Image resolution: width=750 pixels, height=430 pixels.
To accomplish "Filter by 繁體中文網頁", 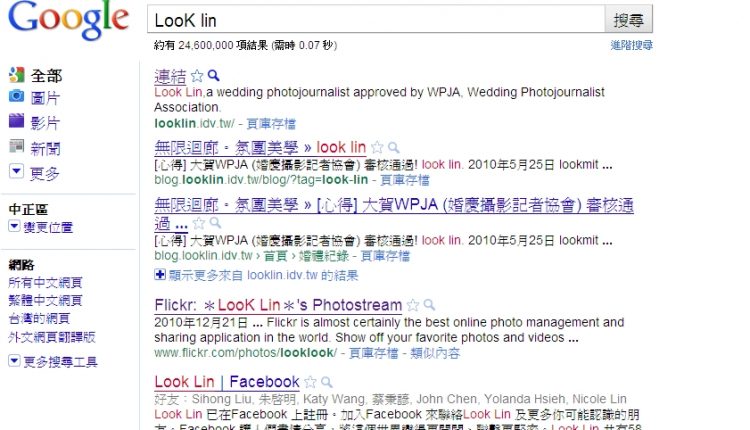I will point(45,300).
